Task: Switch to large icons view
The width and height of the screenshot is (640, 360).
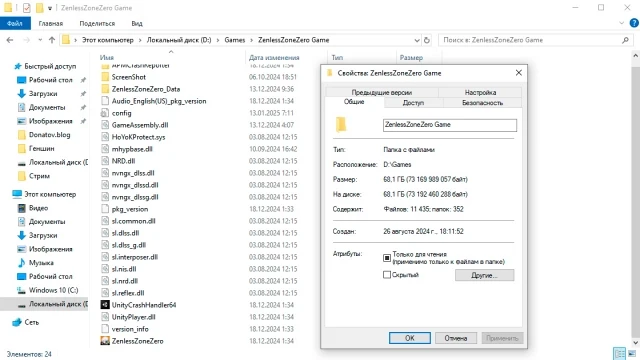Action: point(632,353)
